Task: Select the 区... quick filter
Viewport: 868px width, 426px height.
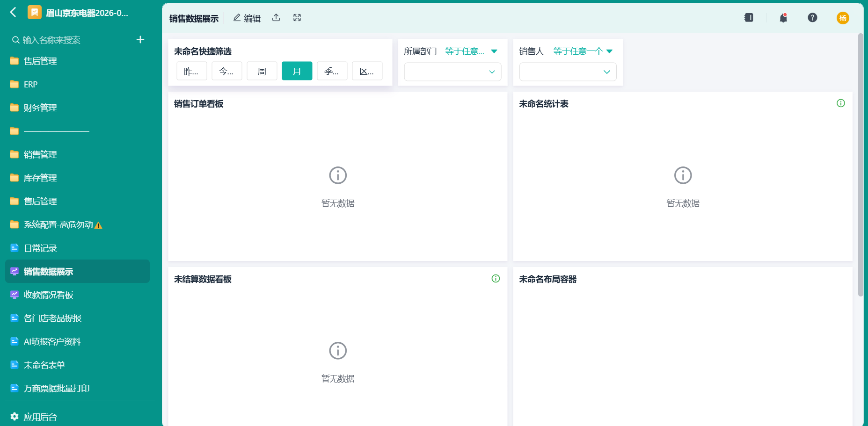Action: [x=367, y=71]
